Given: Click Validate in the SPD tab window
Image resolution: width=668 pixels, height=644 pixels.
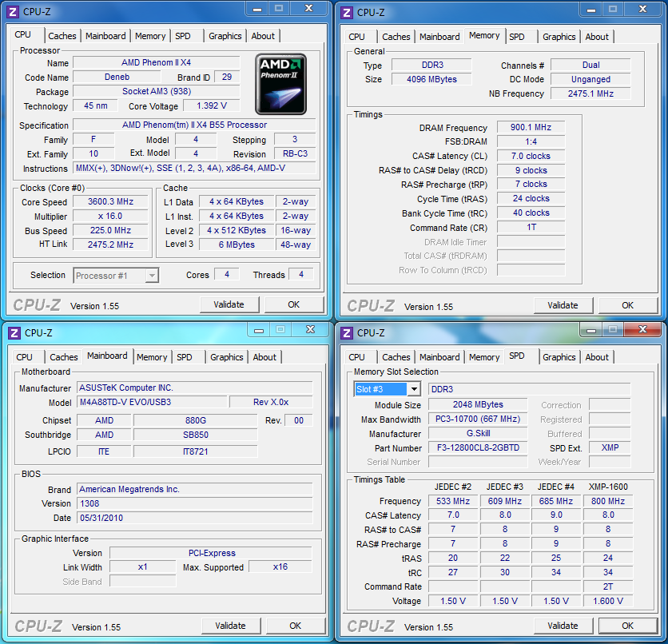Looking at the screenshot, I should (x=563, y=626).
